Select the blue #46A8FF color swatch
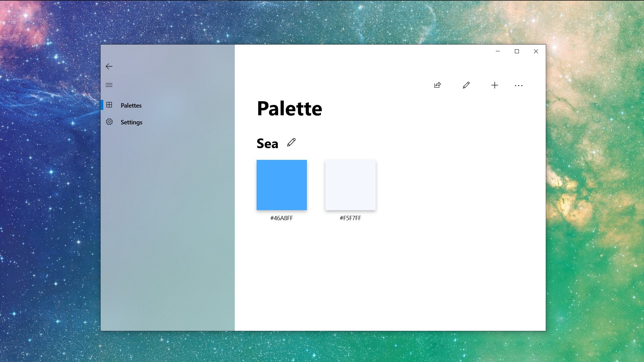 point(281,185)
